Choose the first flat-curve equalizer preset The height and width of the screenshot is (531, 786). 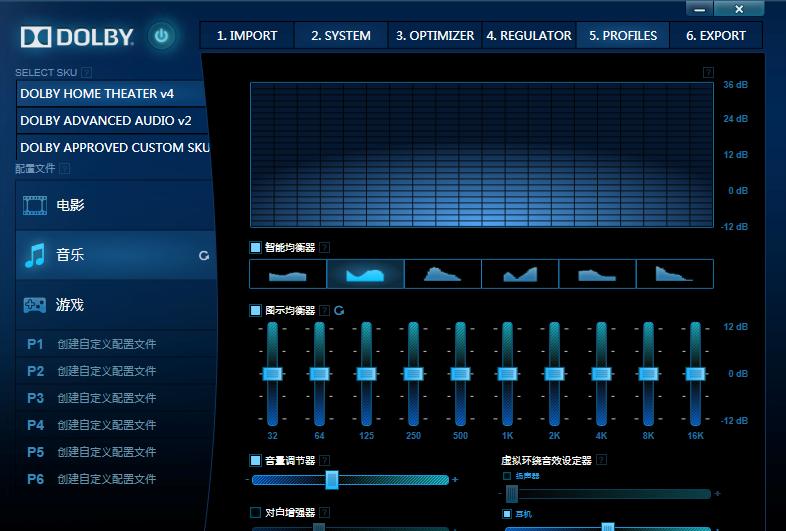point(288,274)
